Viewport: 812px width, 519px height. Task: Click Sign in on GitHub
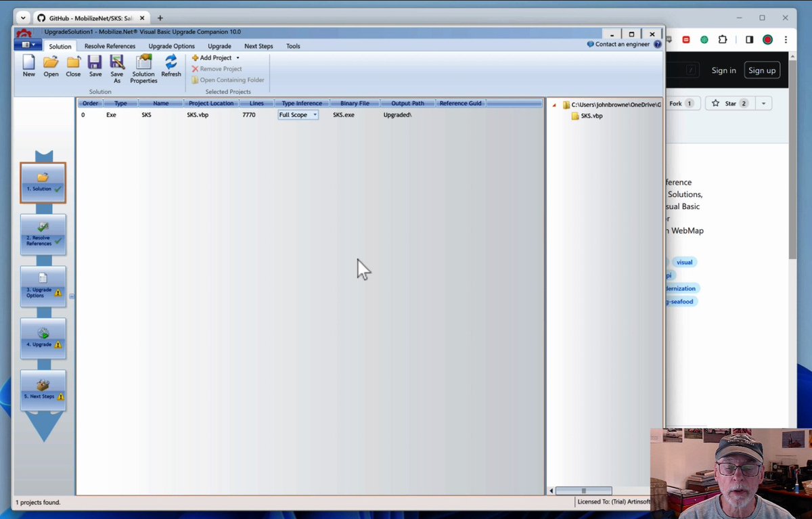point(723,70)
